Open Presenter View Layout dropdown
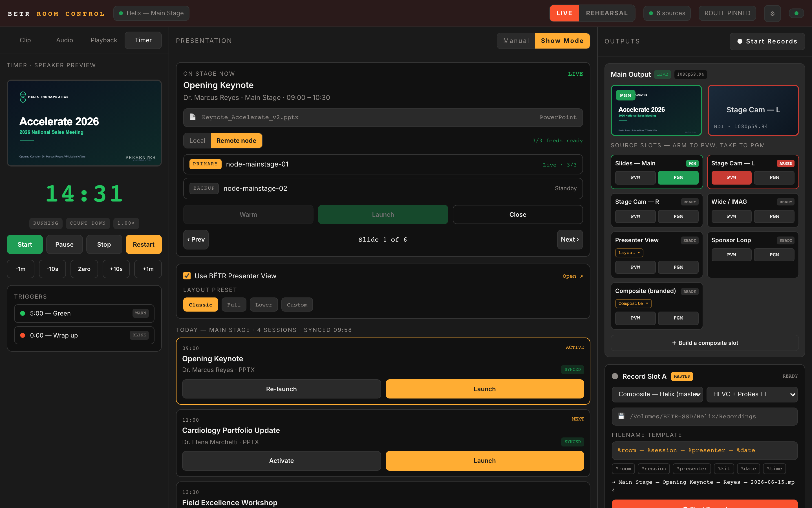 [x=629, y=253]
